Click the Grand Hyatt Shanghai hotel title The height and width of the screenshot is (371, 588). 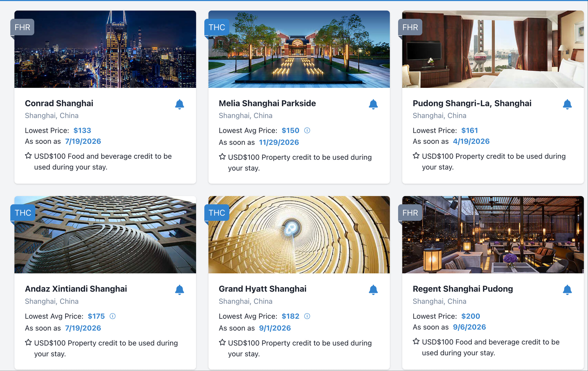point(262,289)
